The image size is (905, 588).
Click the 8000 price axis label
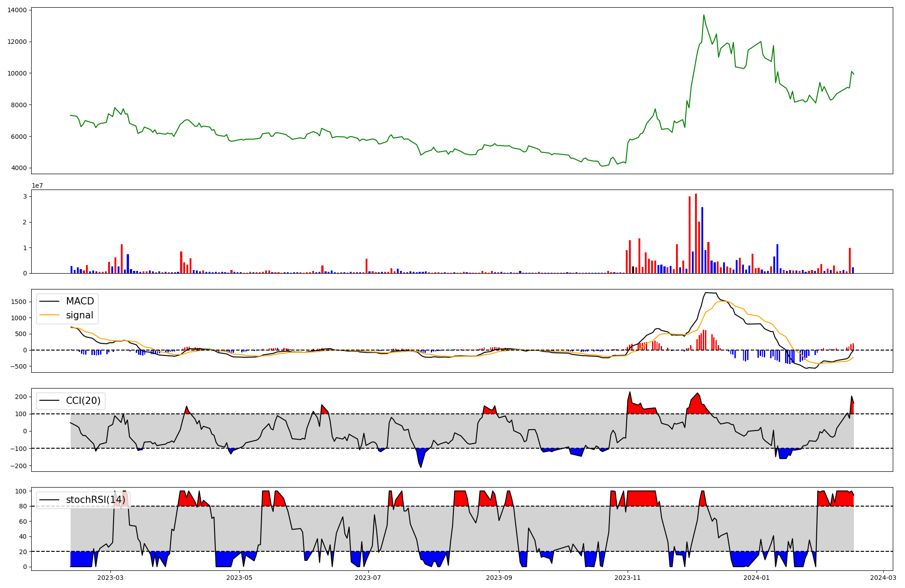pos(19,105)
